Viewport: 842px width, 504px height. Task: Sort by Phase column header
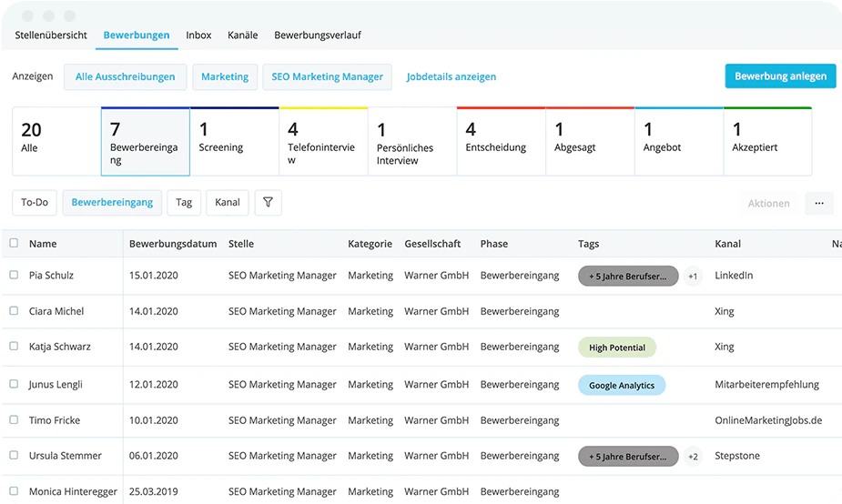point(494,244)
